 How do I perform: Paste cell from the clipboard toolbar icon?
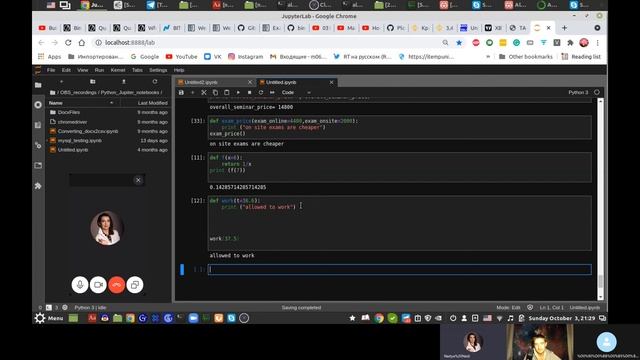[x=227, y=93]
